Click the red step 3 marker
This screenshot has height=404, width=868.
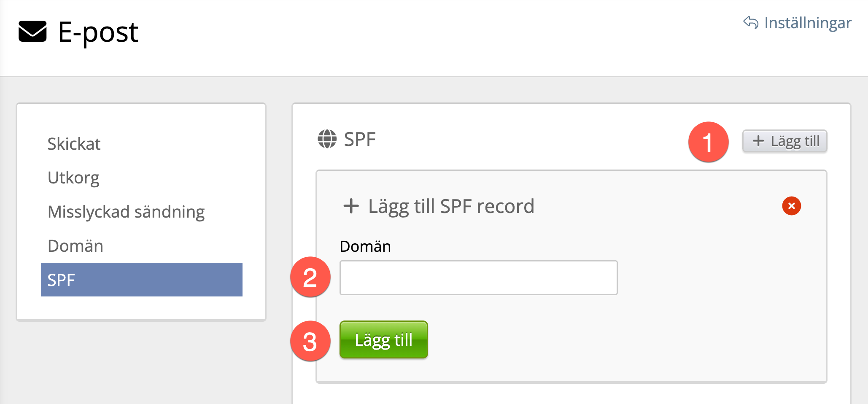tap(310, 341)
